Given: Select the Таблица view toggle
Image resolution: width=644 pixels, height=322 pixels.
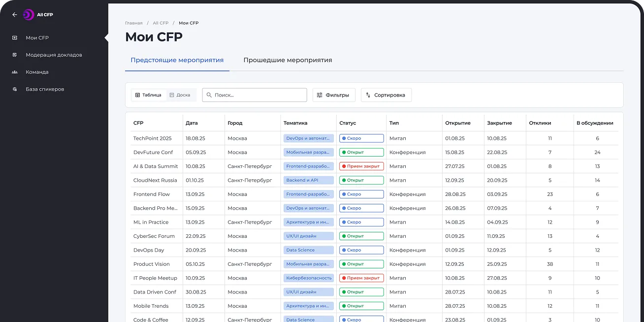Looking at the screenshot, I should 148,95.
